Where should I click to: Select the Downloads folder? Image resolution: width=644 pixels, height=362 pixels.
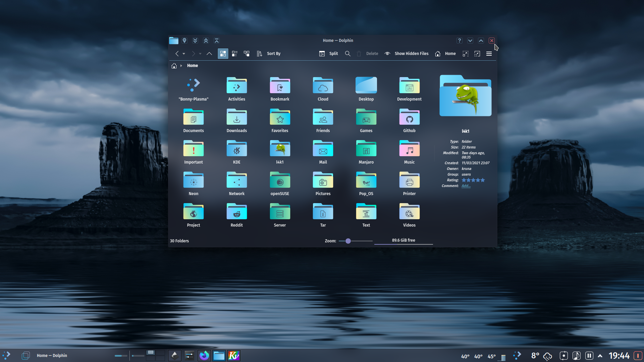pos(237,121)
